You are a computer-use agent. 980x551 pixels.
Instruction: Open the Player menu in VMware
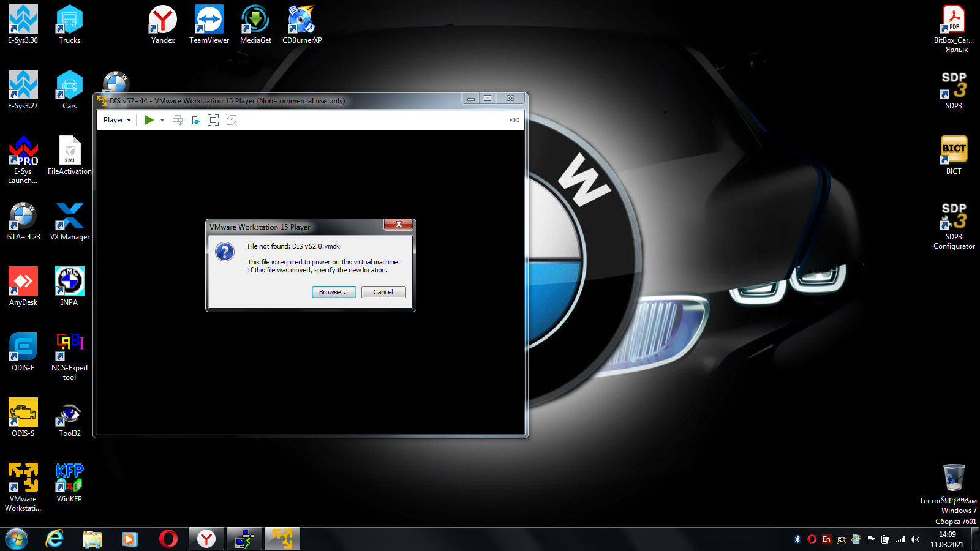117,120
